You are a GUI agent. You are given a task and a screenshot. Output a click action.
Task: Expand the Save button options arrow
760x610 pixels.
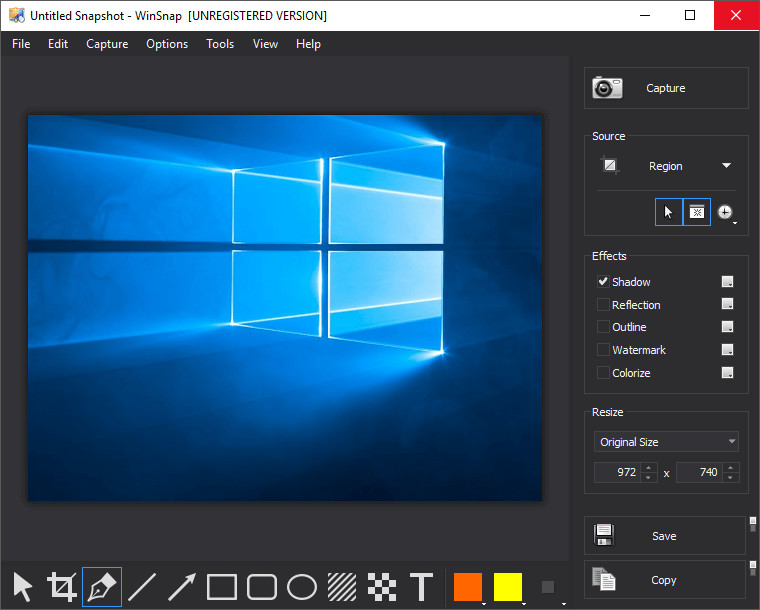coord(753,524)
